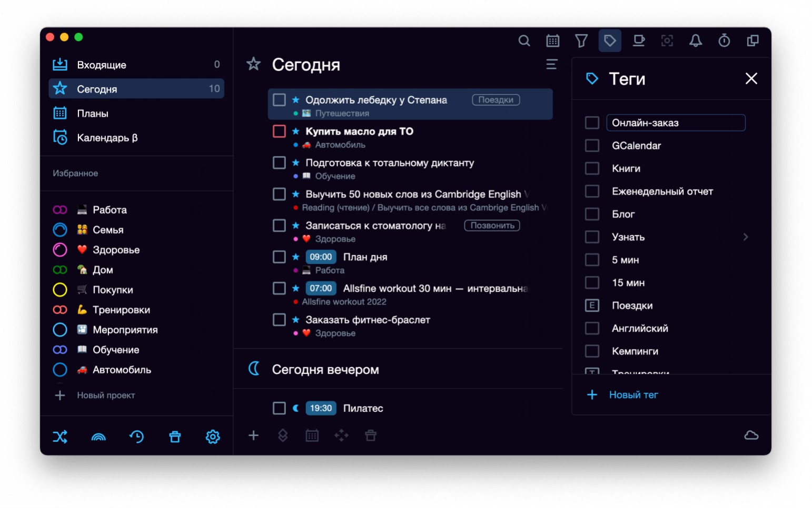The width and height of the screenshot is (812, 508).
Task: Expand the Узнать tag chevron
Action: (x=746, y=237)
